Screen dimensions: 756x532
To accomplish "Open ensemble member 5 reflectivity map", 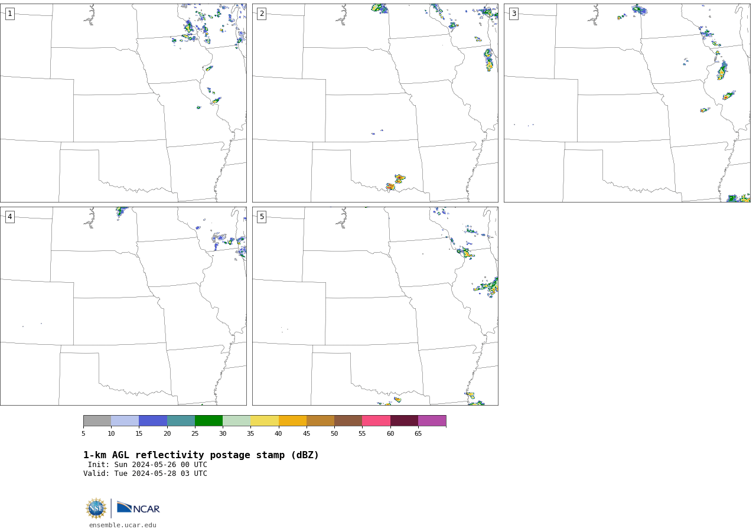I will click(x=375, y=306).
